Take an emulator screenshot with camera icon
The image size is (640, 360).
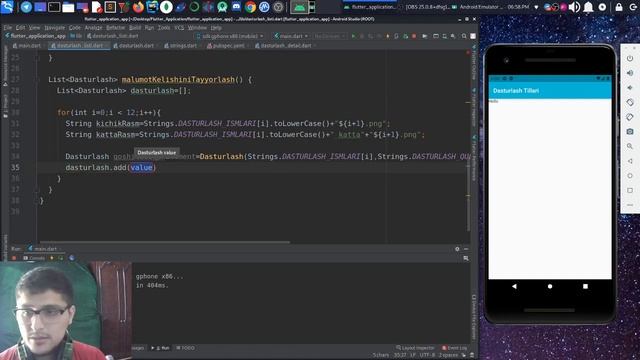click(630, 131)
